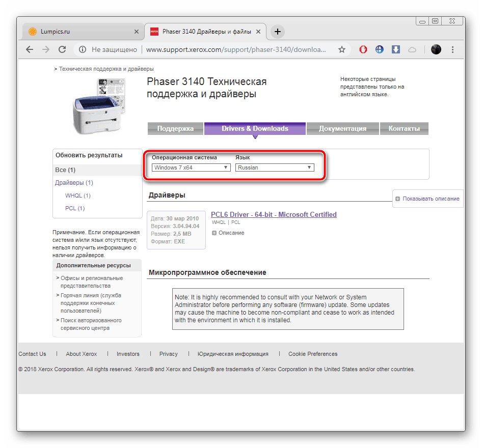Filter results by WHQL (1)
482x448 pixels.
pyautogui.click(x=77, y=195)
